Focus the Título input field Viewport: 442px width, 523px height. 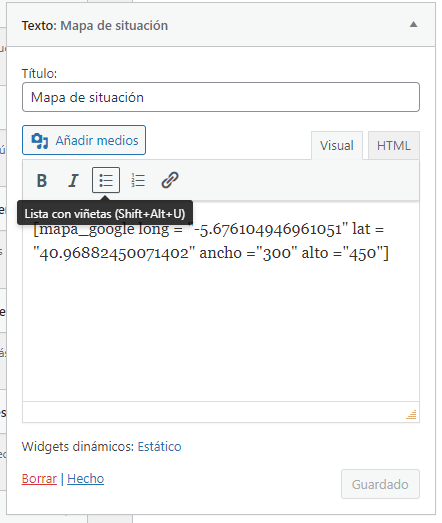[x=221, y=97]
